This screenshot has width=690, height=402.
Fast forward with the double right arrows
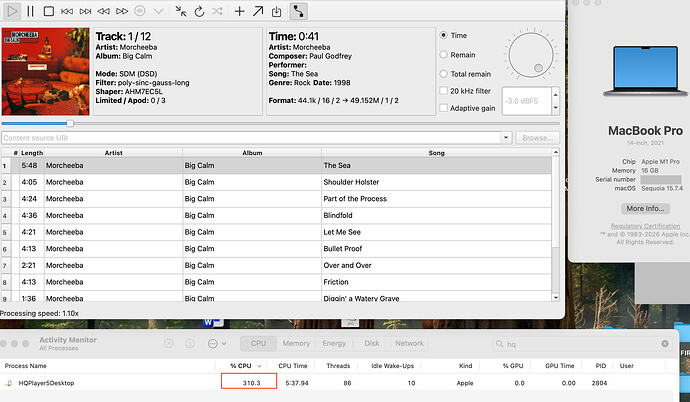[x=122, y=11]
